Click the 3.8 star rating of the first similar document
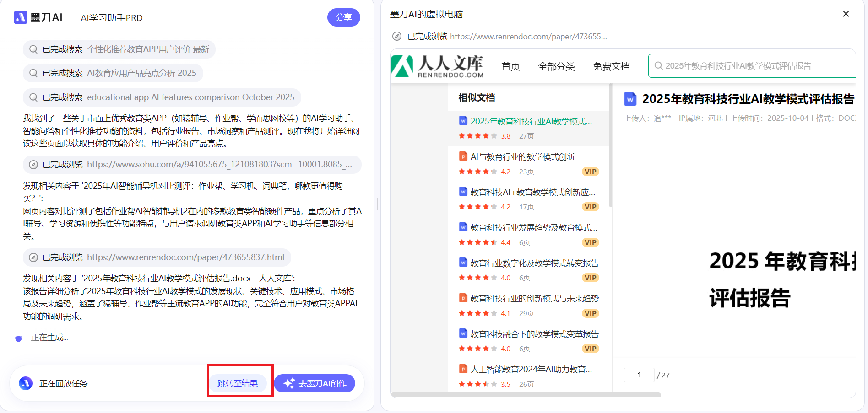Screen dimensions: 868x413 [485, 136]
